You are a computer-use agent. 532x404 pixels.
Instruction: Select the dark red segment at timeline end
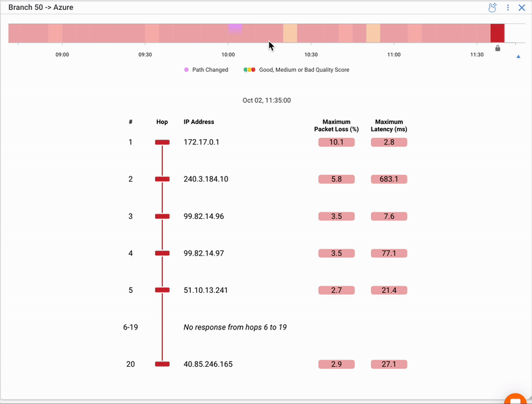click(x=497, y=33)
